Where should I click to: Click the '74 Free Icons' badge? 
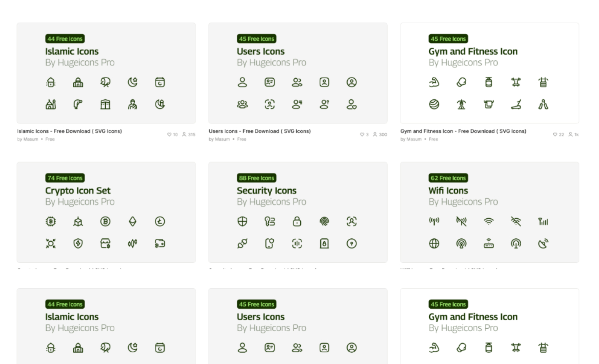(65, 178)
